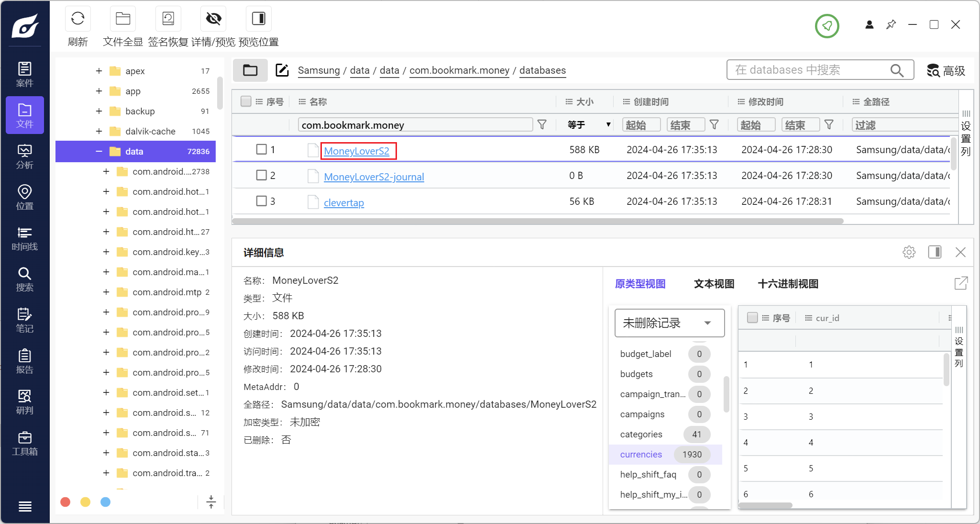This screenshot has width=980, height=524.
Task: Collapse the data folder
Action: (99, 151)
